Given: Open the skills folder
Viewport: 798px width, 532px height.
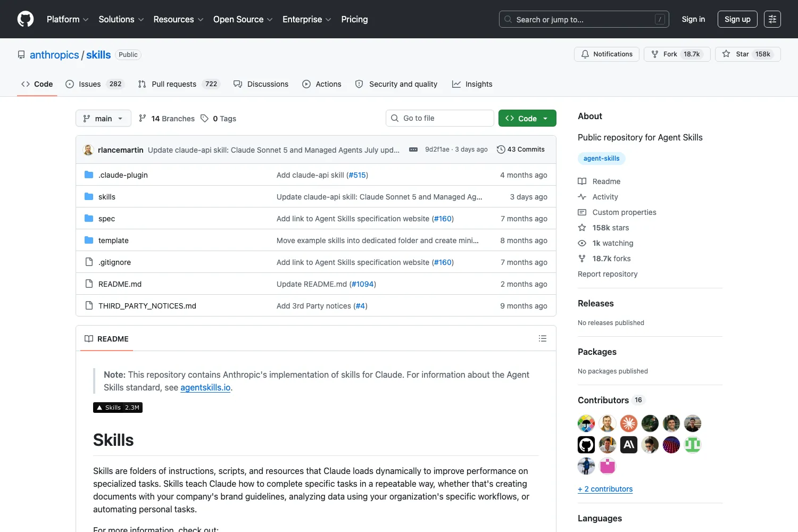Looking at the screenshot, I should (x=107, y=197).
